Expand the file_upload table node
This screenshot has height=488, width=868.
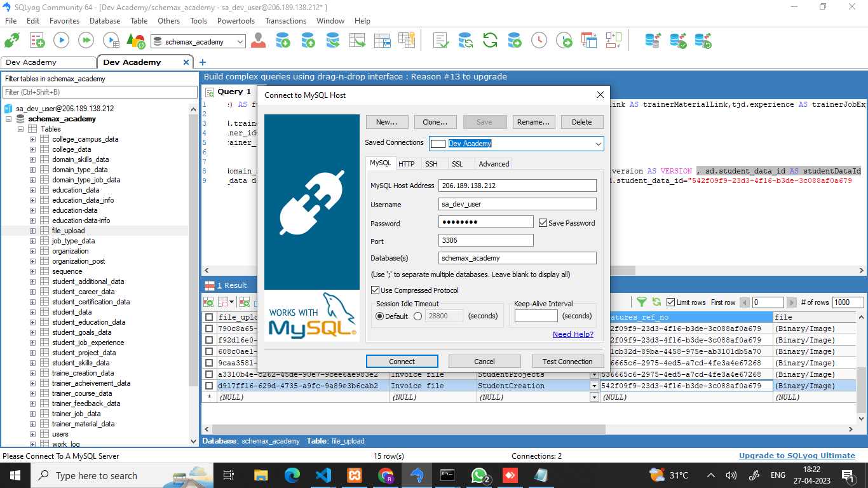[33, 231]
